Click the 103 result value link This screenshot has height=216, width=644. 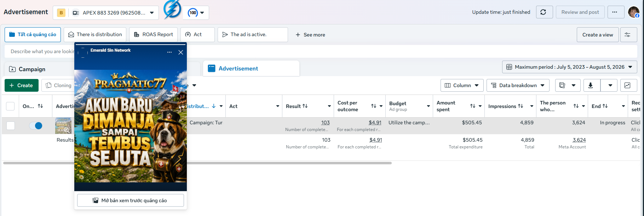326,123
